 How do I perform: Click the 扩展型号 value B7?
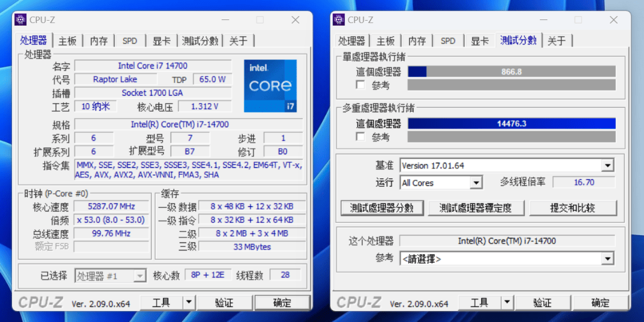point(189,151)
